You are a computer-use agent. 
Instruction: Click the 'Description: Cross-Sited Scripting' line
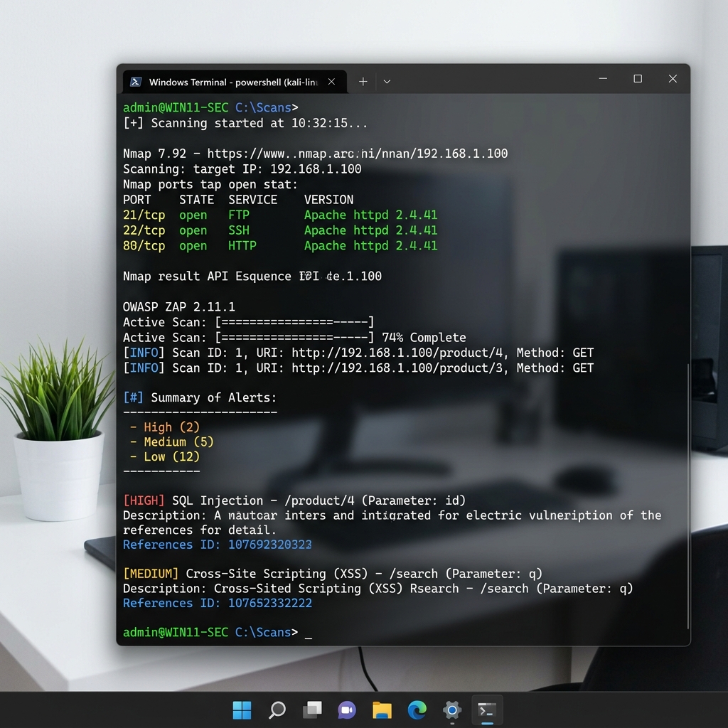point(378,589)
